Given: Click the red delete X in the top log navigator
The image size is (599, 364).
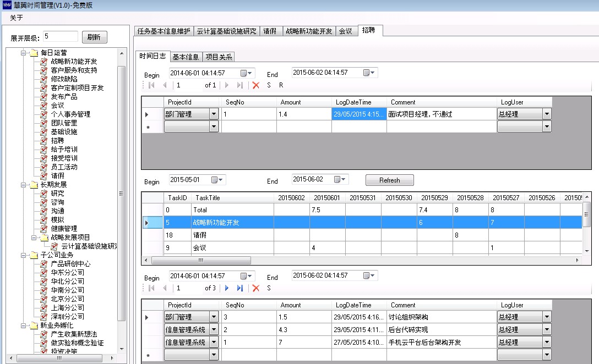Looking at the screenshot, I should click(255, 85).
